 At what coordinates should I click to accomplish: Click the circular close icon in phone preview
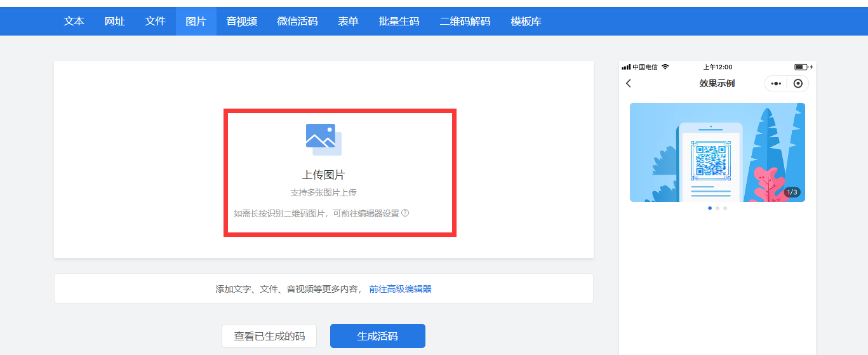click(798, 83)
